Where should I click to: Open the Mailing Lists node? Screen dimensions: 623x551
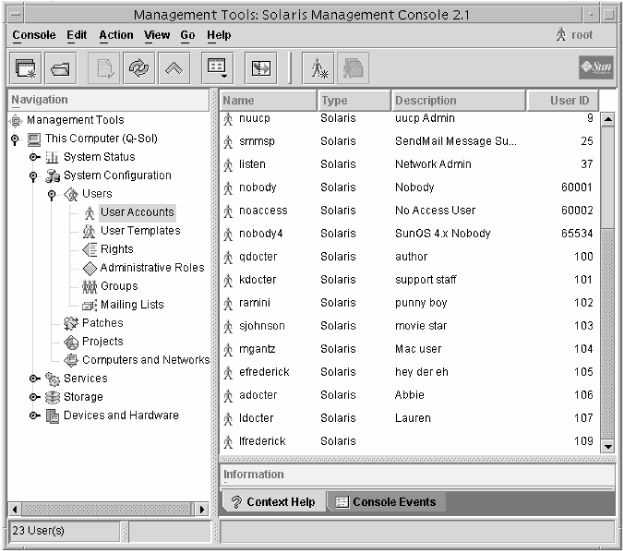[131, 305]
